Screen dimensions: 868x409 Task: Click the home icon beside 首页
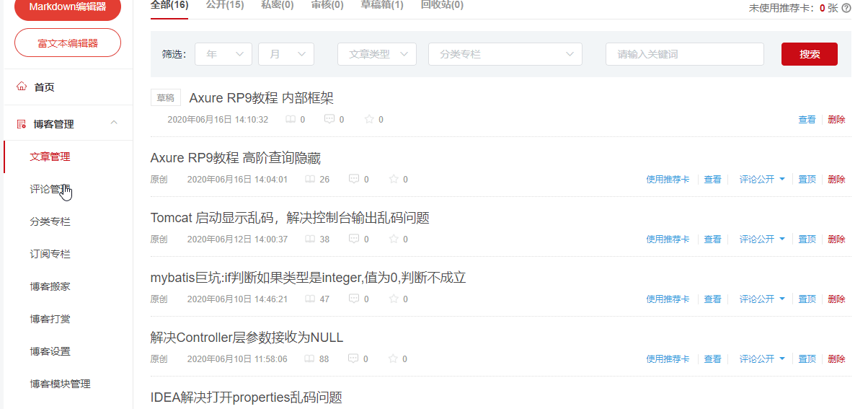pyautogui.click(x=21, y=87)
